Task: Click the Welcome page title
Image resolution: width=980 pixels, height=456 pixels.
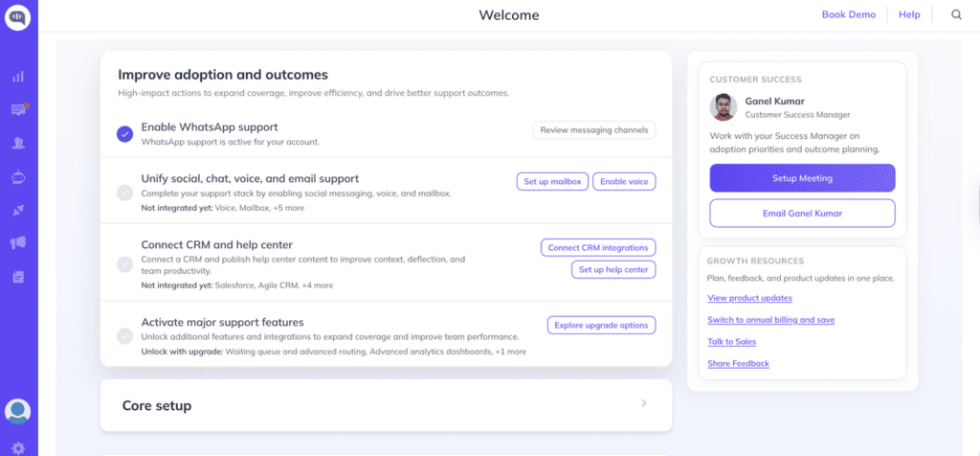Action: 509,15
